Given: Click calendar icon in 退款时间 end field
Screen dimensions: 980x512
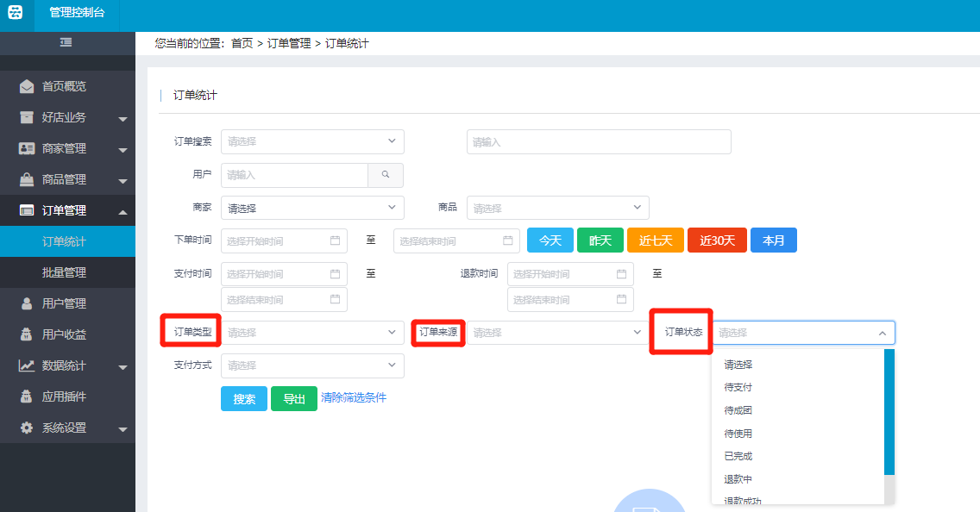Looking at the screenshot, I should [622, 300].
